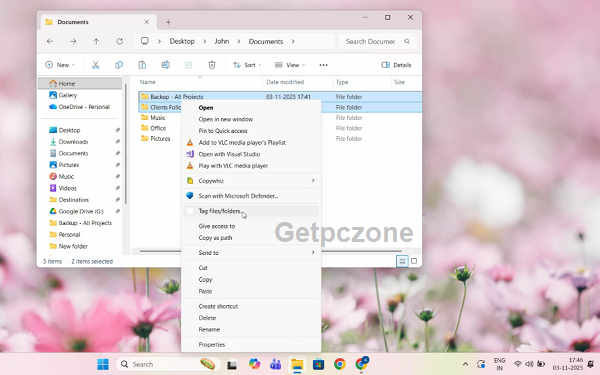Add a new tab with plus button

(168, 22)
